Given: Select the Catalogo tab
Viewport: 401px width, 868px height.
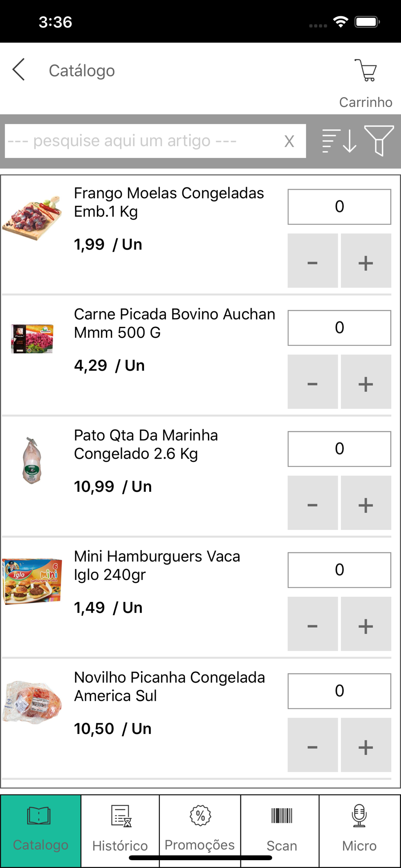Looking at the screenshot, I should [x=40, y=830].
